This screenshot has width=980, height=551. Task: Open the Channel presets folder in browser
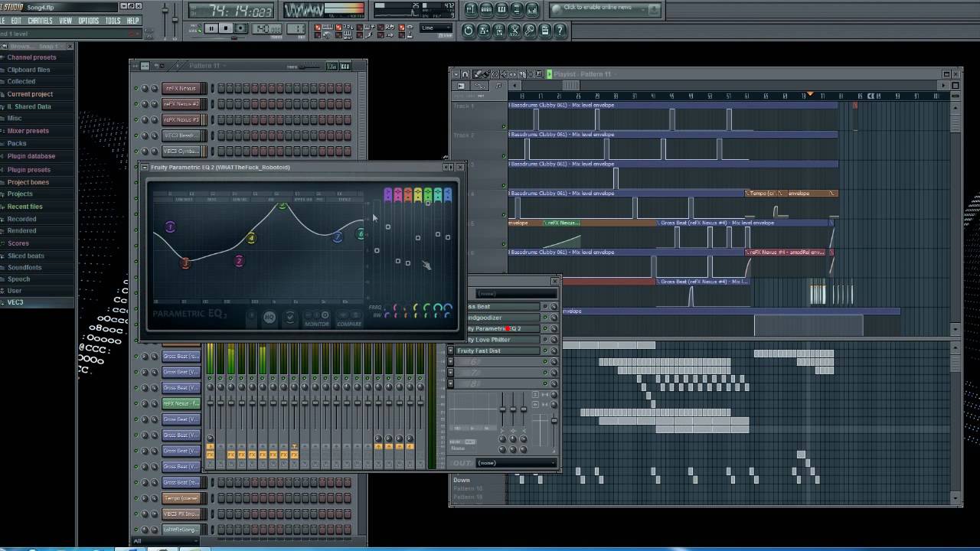[x=31, y=57]
